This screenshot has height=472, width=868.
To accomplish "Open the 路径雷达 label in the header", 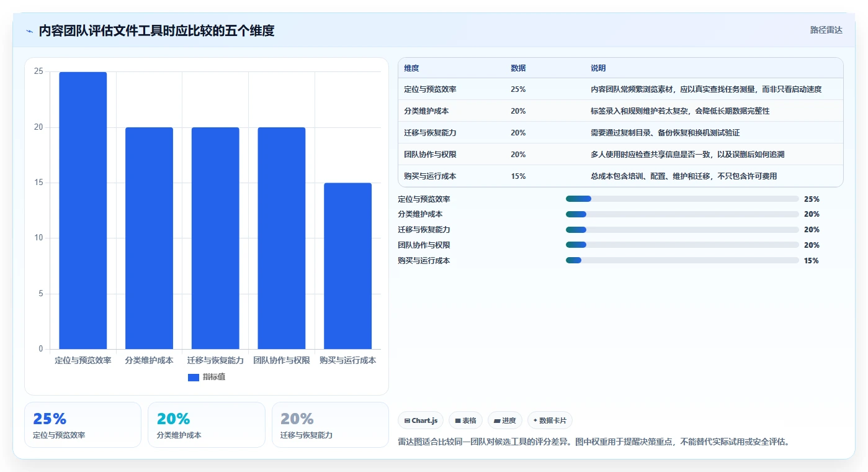I will [826, 30].
